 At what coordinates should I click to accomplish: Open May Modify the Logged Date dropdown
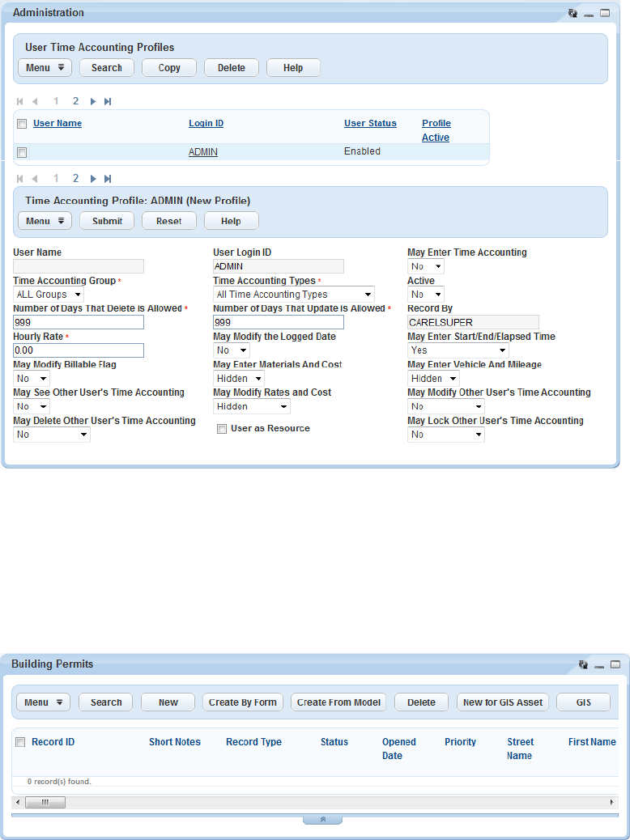(x=232, y=350)
